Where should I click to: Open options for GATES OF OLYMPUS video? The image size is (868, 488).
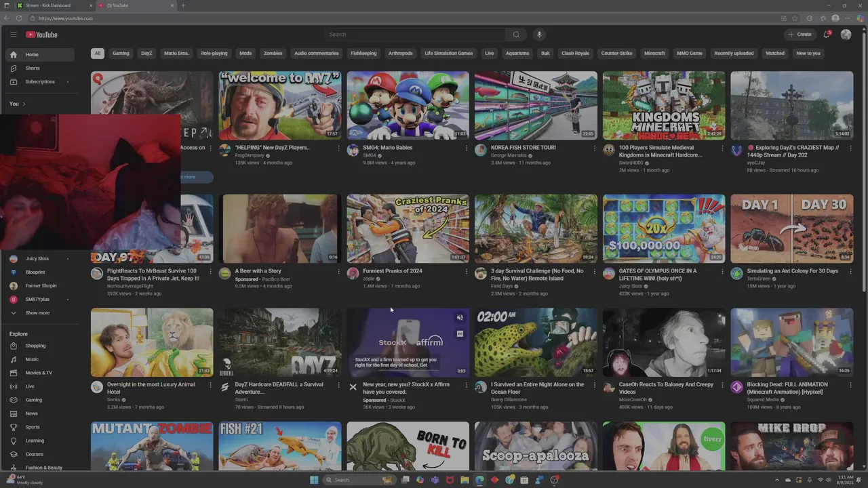(722, 271)
